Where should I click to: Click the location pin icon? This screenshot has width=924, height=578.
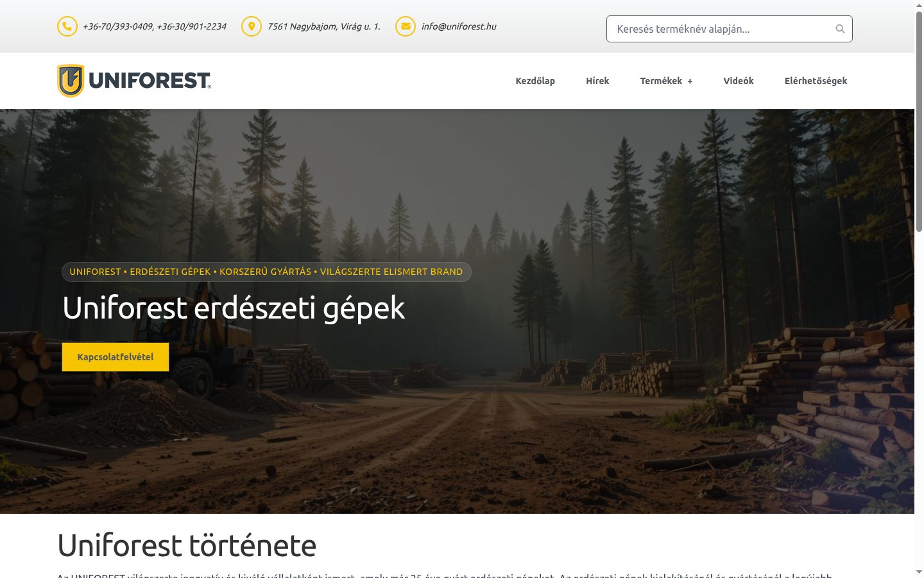[x=252, y=26]
